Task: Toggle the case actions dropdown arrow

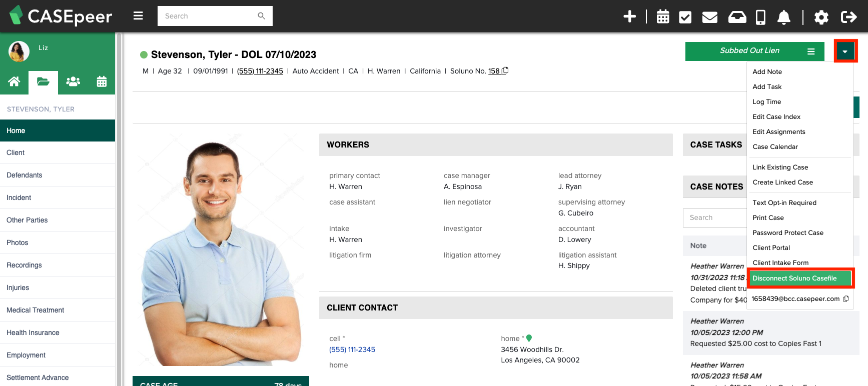Action: pos(845,51)
